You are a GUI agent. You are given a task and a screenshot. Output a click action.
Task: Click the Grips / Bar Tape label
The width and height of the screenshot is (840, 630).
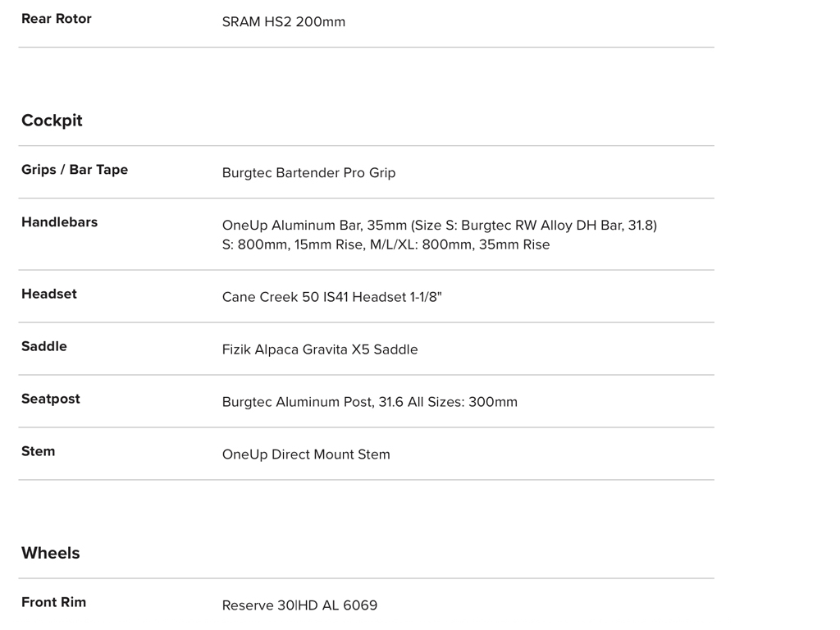(x=75, y=170)
